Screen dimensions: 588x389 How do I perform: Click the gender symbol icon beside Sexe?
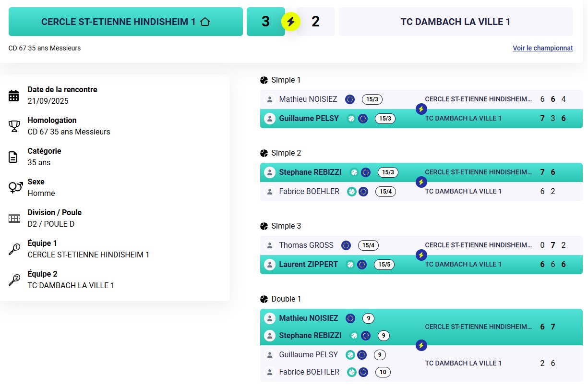[x=15, y=188]
